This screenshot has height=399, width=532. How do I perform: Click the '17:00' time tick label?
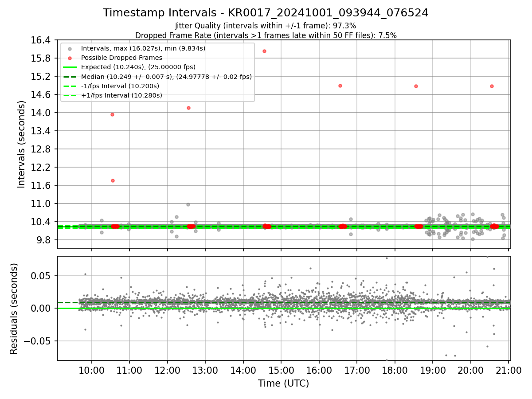357,370
